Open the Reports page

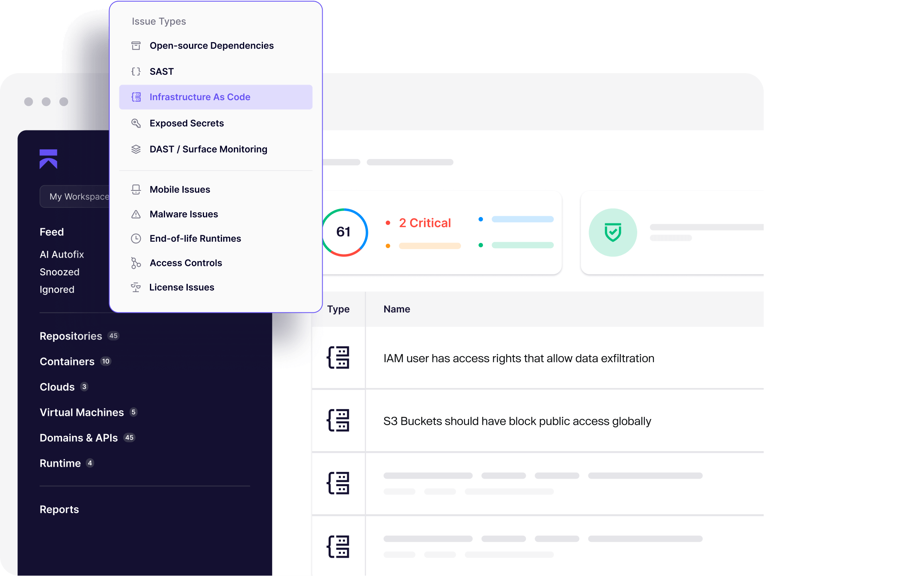point(59,510)
